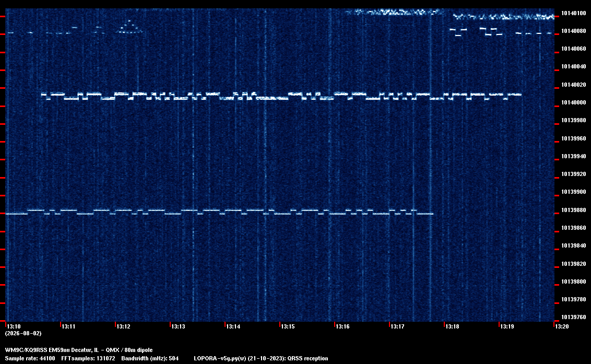This screenshot has height=364, width=591.
Task: Click the wideband noisy signal near 10140100 at 13:17
Action: point(395,12)
